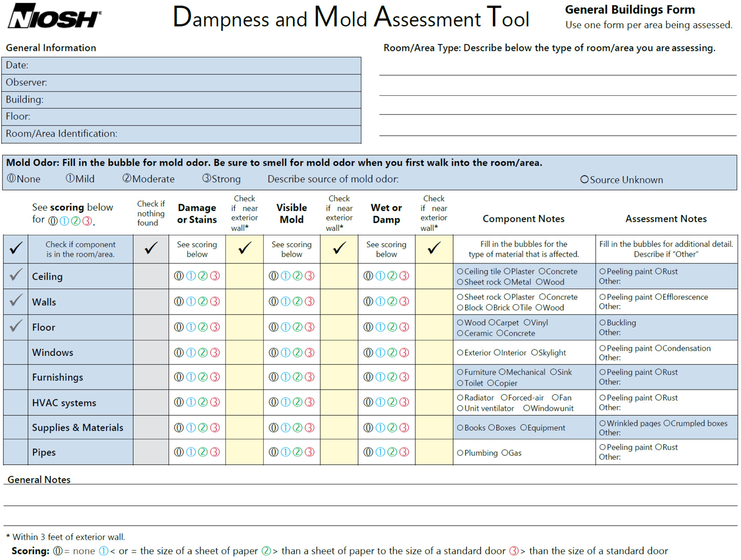Fill Windows Damage or Stains score 2
741x560 pixels.
click(x=203, y=352)
